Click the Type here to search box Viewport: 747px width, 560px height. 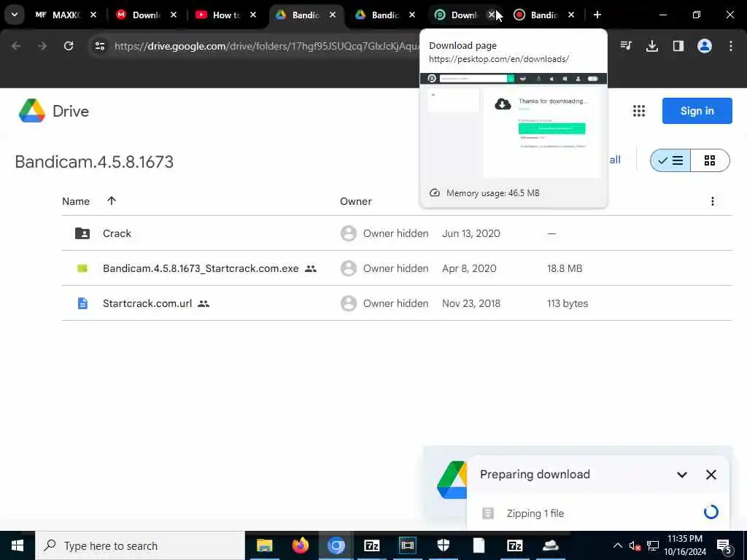click(x=140, y=545)
